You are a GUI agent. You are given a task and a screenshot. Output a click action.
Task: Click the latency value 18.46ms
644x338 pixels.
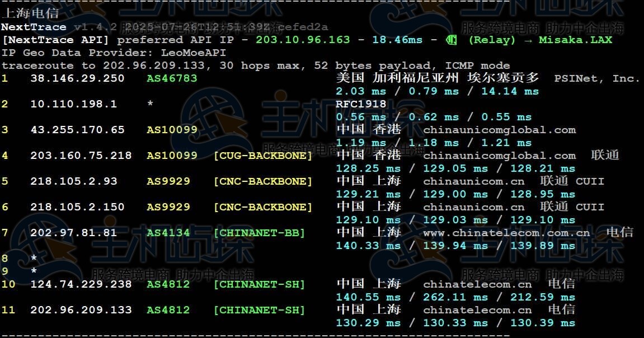(397, 40)
